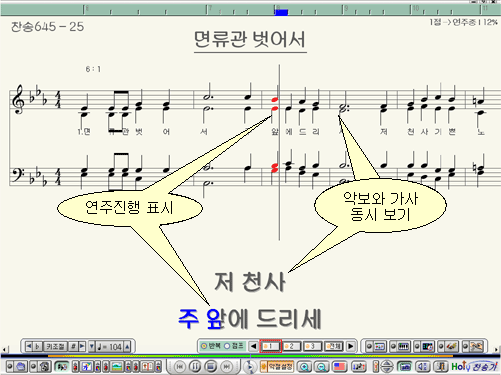
Task: Decrease tempo with the down triangle
Action: pyautogui.click(x=92, y=347)
